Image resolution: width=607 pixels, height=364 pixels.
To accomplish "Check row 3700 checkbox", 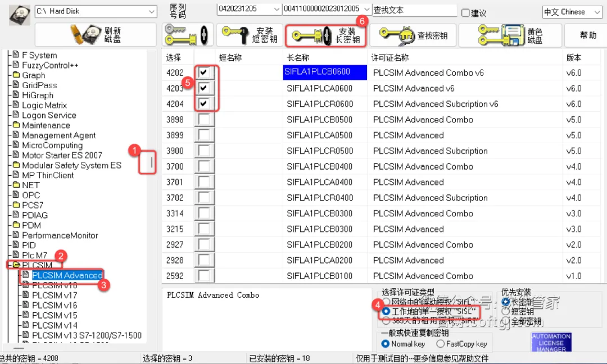I will [203, 166].
